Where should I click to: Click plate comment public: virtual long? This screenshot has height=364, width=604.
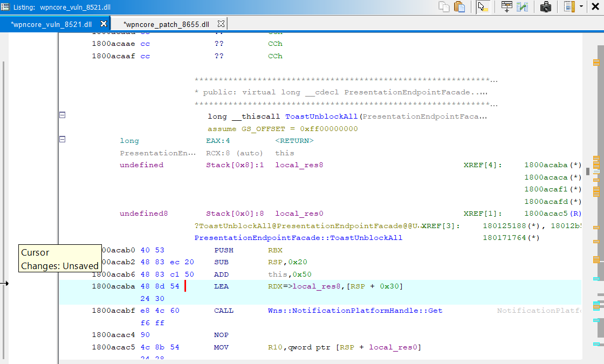pos(341,92)
